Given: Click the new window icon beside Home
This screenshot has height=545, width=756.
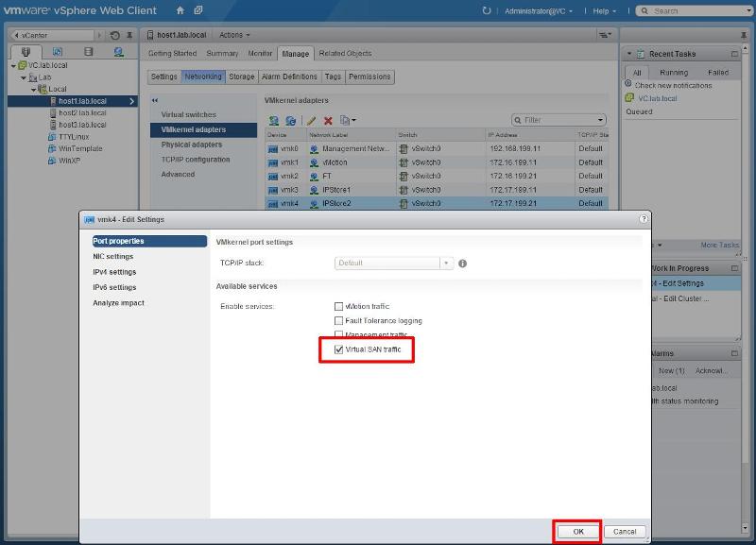Looking at the screenshot, I should (x=198, y=10).
